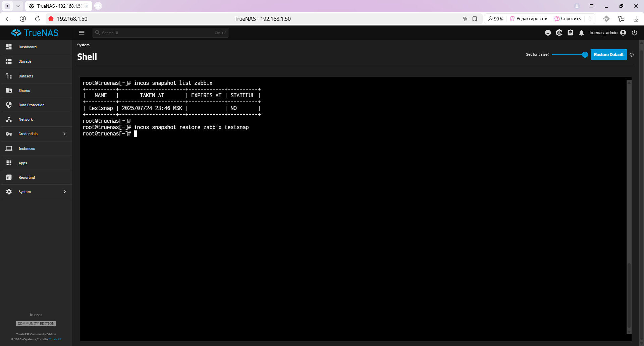The width and height of the screenshot is (644, 346).
Task: Click the TrueNAS logo
Action: [35, 33]
